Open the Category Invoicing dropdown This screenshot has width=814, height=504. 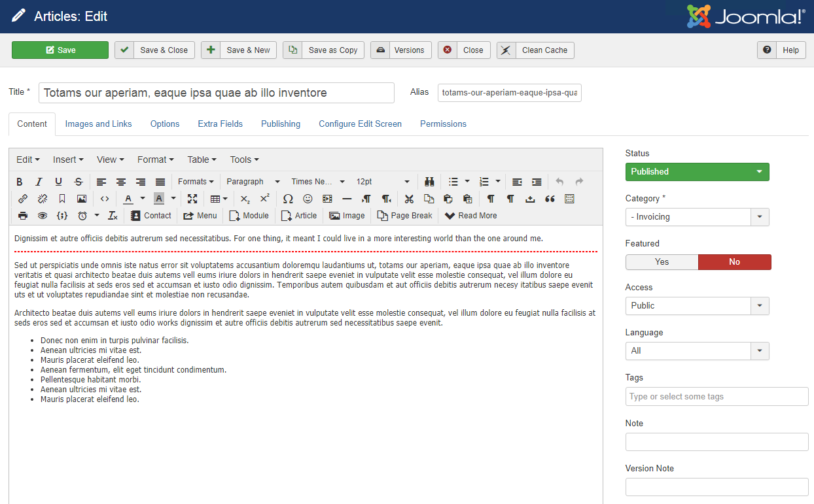tap(698, 217)
